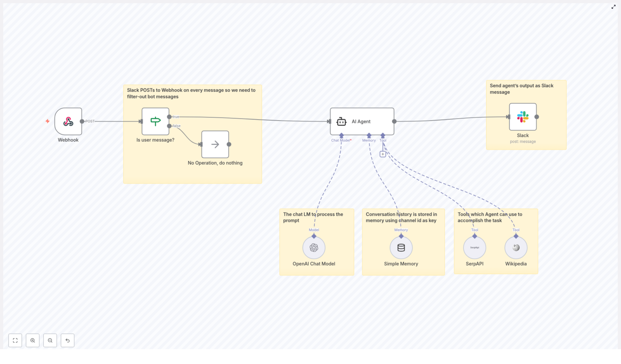The height and width of the screenshot is (364, 621).
Task: Click the lightning bolt trigger indicator near Webhook
Action: tap(47, 121)
